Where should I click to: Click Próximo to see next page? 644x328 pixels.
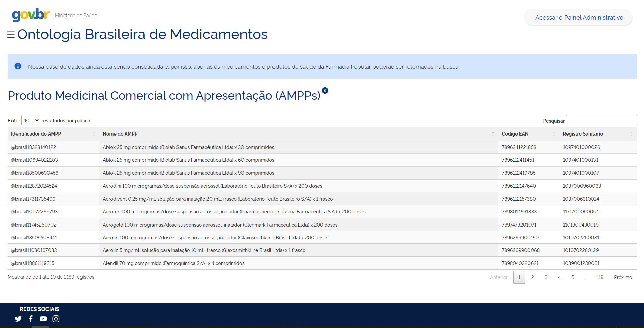click(x=623, y=277)
